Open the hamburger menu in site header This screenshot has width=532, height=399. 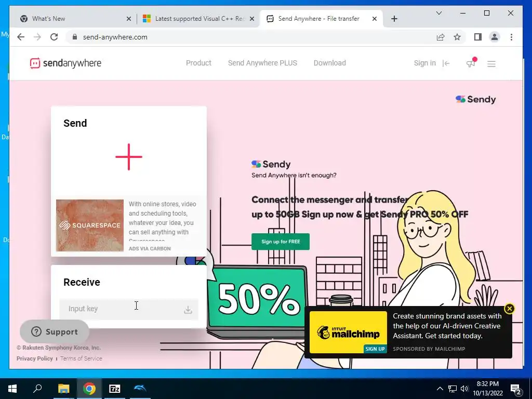(491, 64)
